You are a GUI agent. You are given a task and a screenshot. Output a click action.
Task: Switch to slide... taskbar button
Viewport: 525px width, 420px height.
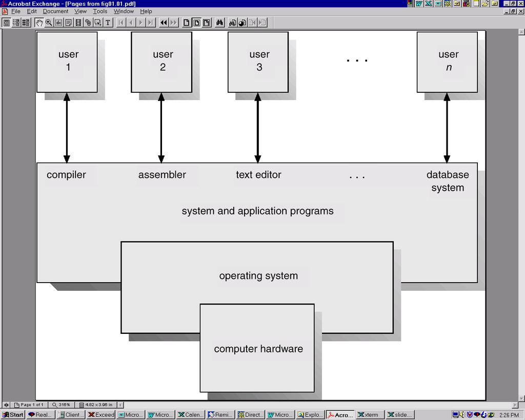tap(400, 415)
